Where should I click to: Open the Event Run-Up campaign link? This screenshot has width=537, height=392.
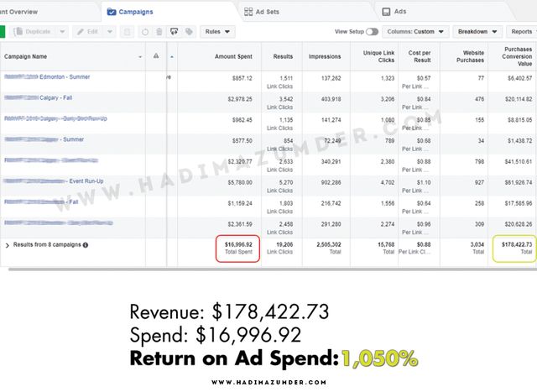pos(53,181)
